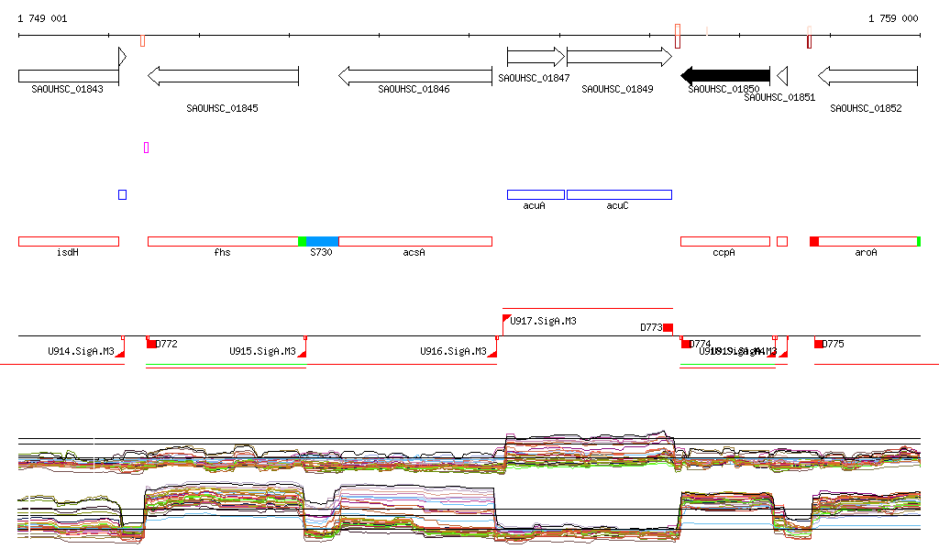Select the SAOUHSC_01845 gene arrow
The image size is (939, 560).
coord(223,76)
